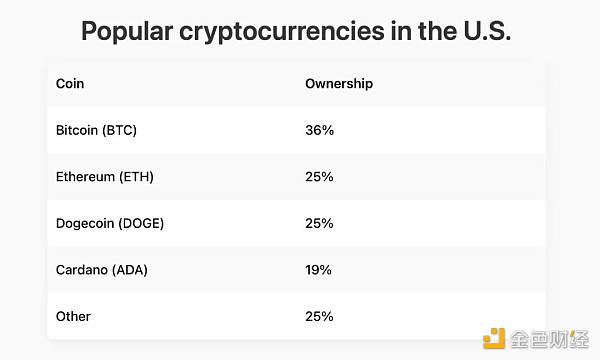Image resolution: width=600 pixels, height=360 pixels.
Task: Click the word U.S. in title
Action: [487, 31]
